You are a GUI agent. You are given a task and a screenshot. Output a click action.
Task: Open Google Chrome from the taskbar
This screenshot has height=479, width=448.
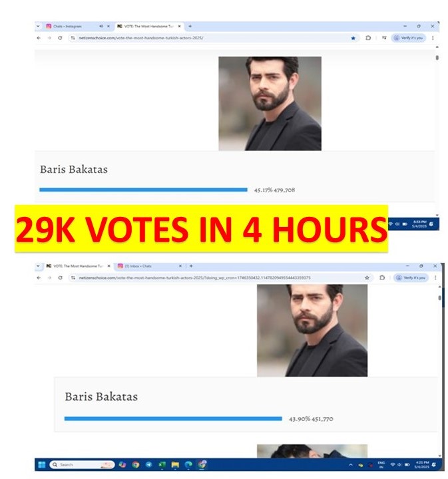click(136, 464)
